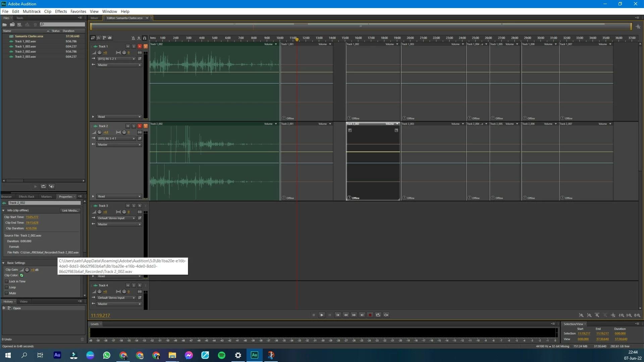644x362 pixels.
Task: Show the fx effects section of tracks
Action: tap(99, 38)
